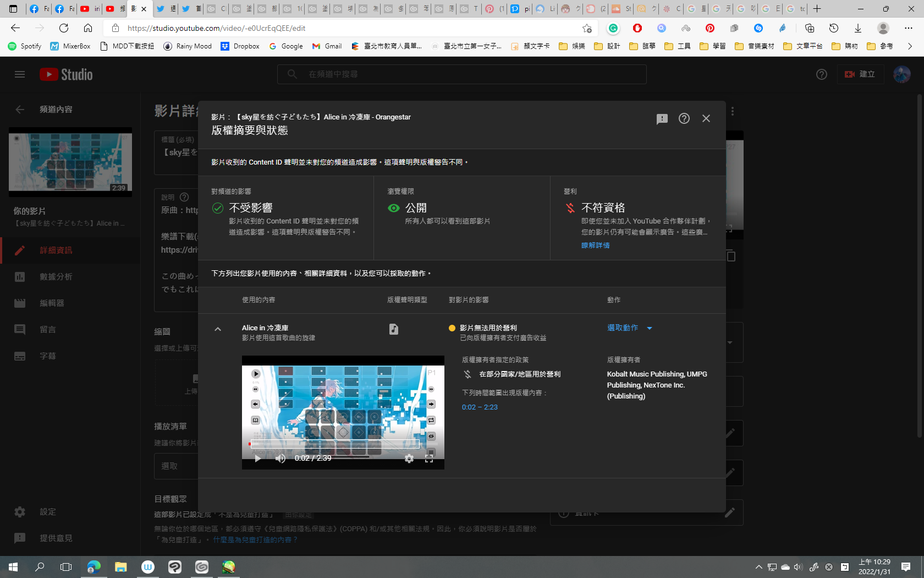The image size is (924, 578).
Task: Open the notification center
Action: [x=906, y=567]
